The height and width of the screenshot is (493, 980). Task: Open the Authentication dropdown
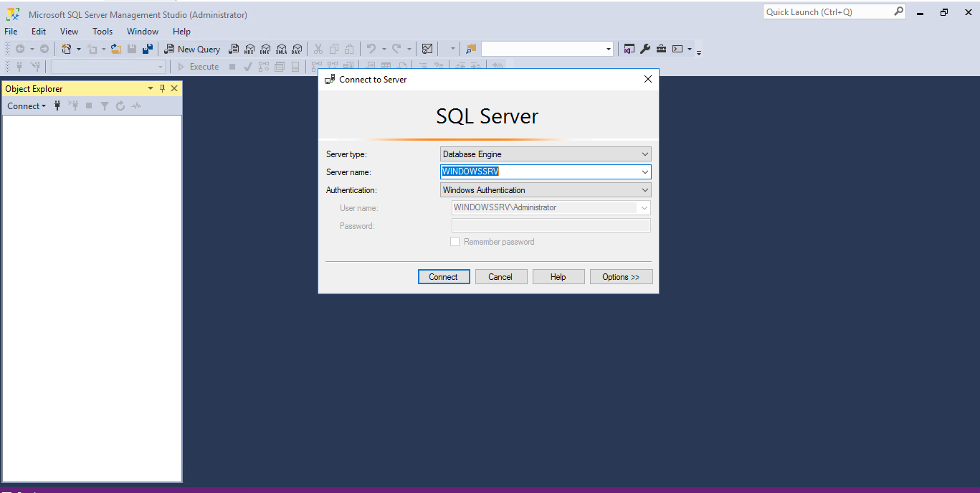coord(645,190)
